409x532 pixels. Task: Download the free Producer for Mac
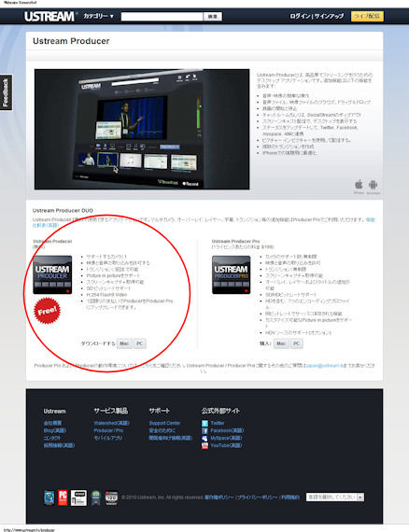[x=124, y=343]
